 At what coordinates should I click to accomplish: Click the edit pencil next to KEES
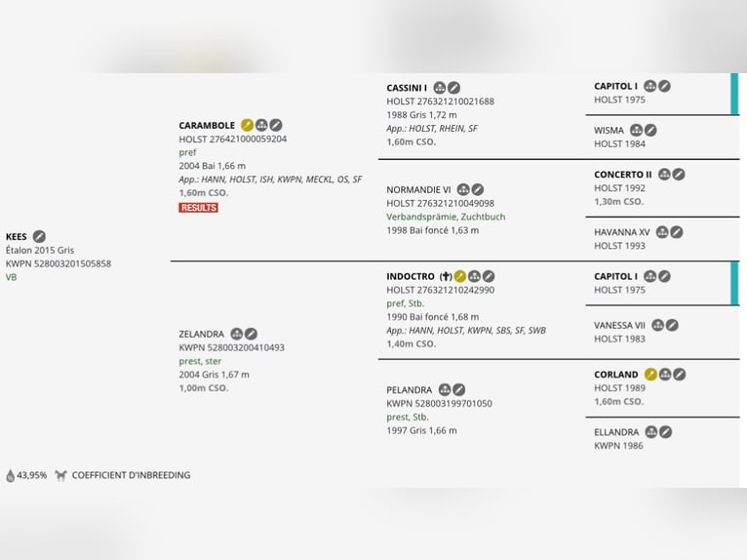(39, 236)
